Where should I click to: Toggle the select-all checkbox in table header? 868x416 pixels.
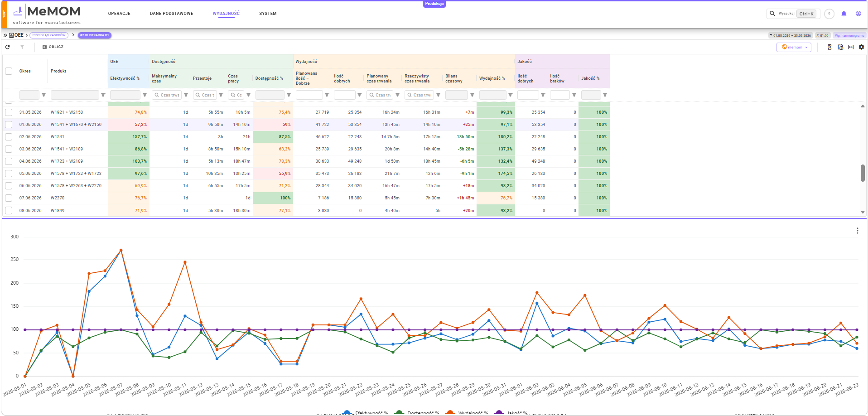coord(9,71)
